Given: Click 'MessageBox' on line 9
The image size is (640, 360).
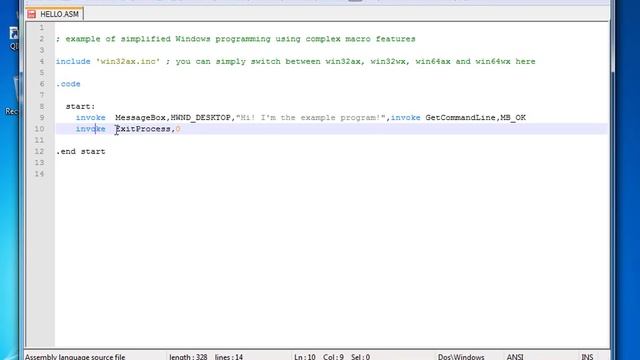Looking at the screenshot, I should 140,118.
